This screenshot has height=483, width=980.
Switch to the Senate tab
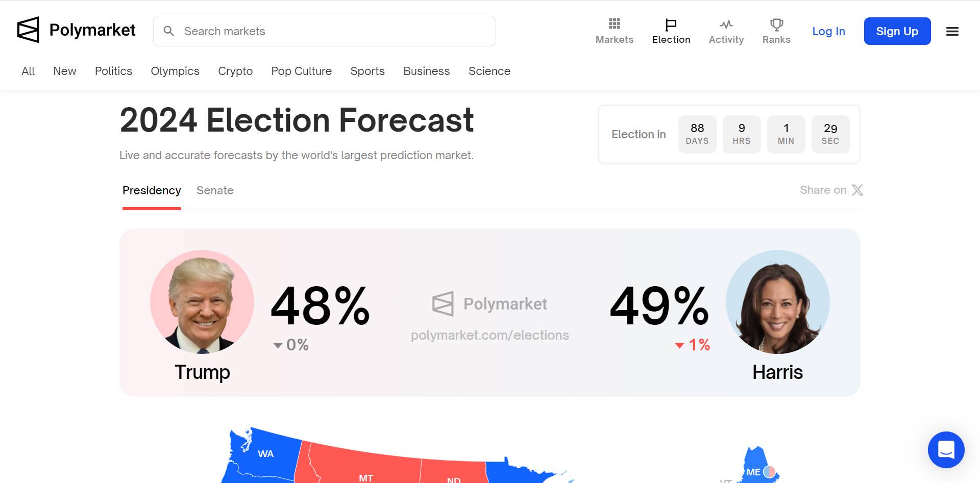(x=215, y=191)
